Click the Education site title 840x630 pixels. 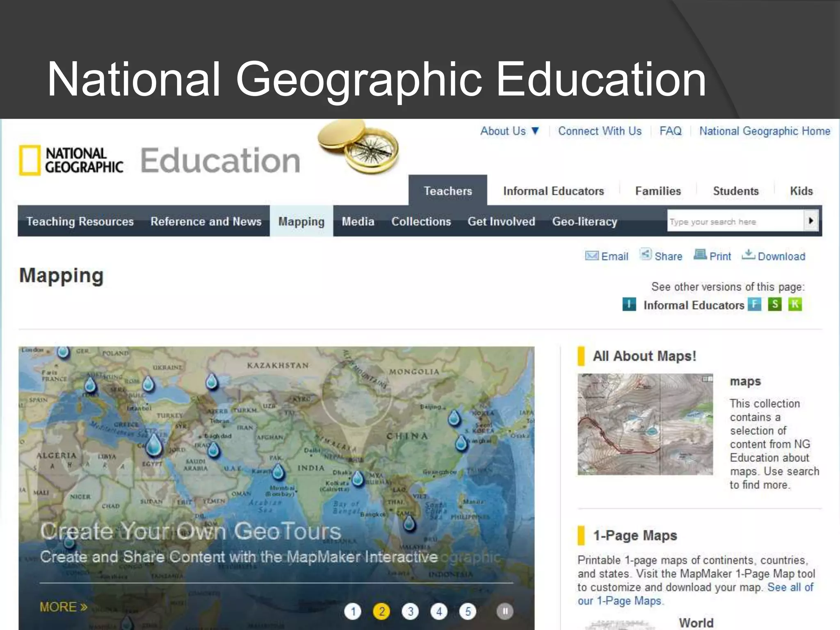(x=220, y=160)
